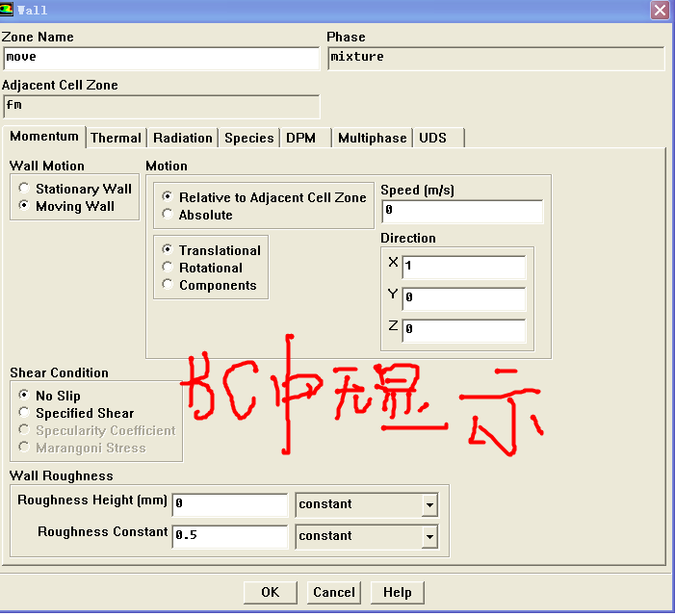The height and width of the screenshot is (616, 675).
Task: Select the No Slip shear condition
Action: click(25, 396)
